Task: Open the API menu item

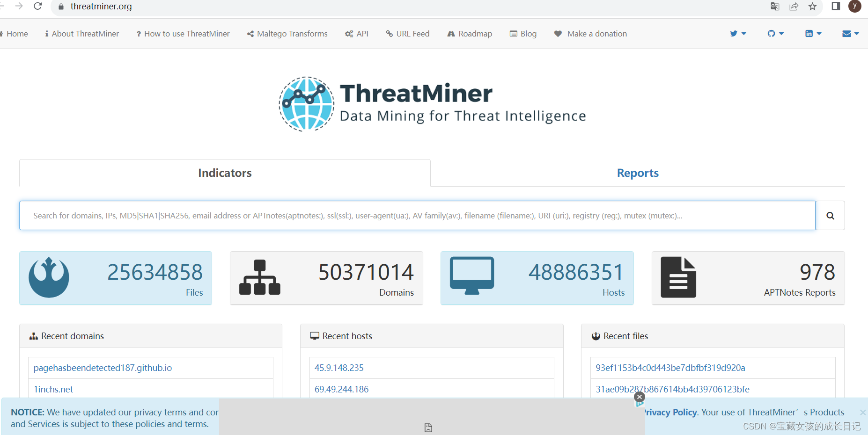Action: pyautogui.click(x=357, y=34)
